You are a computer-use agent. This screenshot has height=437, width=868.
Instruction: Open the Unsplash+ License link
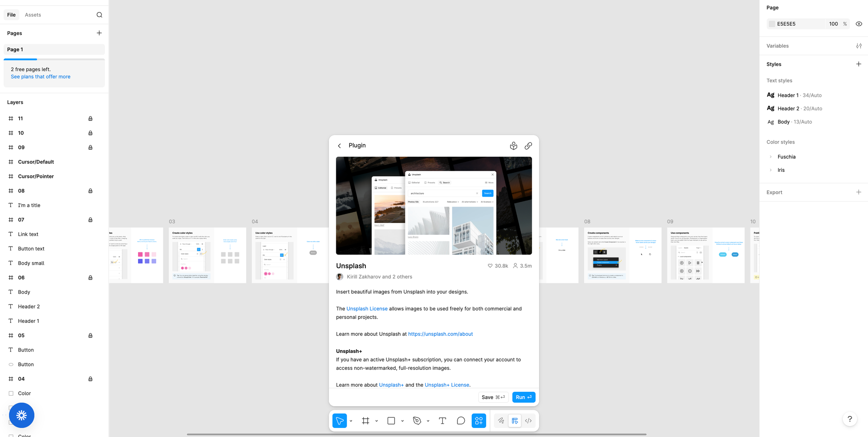point(447,385)
